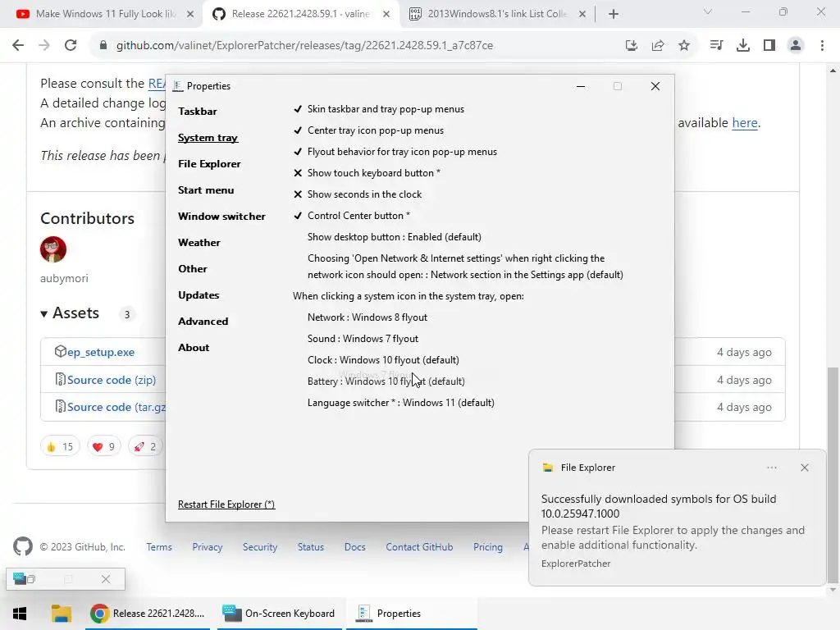Open Chrome media control icon
840x630 pixels.
[x=716, y=46]
